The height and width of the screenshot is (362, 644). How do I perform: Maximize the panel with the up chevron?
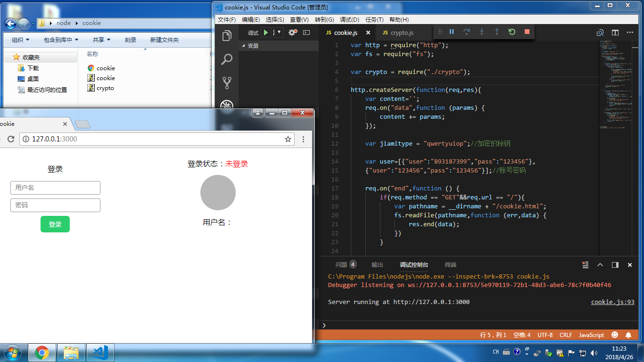click(x=600, y=265)
